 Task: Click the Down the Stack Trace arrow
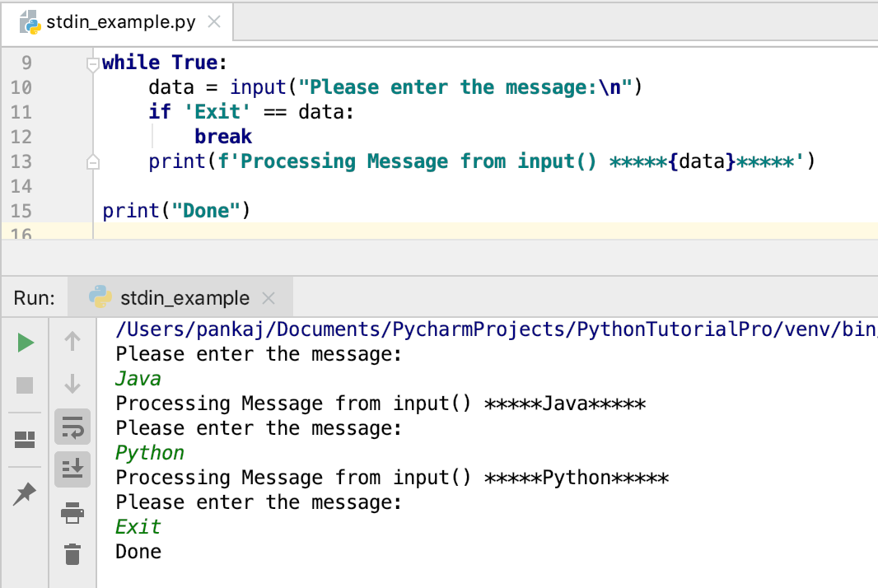point(72,385)
